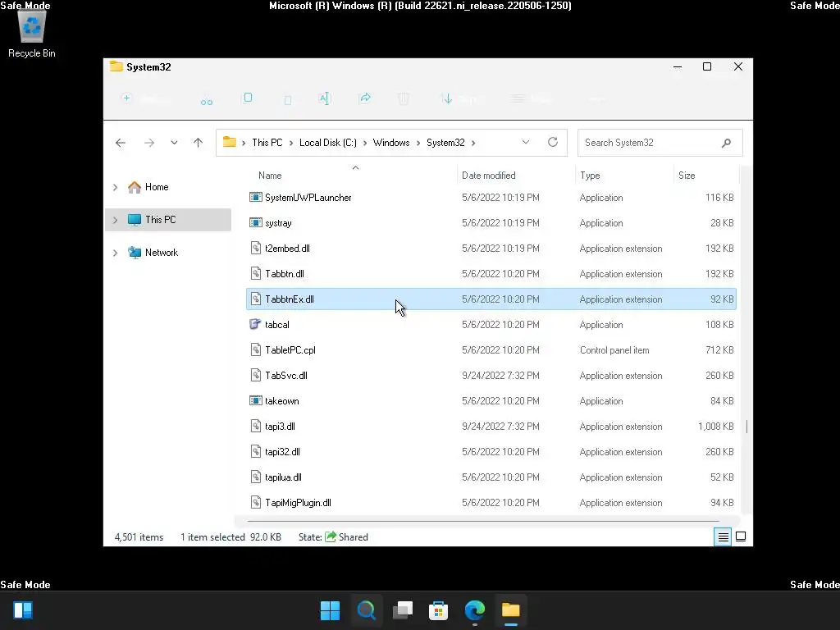The width and height of the screenshot is (840, 630).
Task: Switch to large icons view in status bar
Action: (x=741, y=536)
